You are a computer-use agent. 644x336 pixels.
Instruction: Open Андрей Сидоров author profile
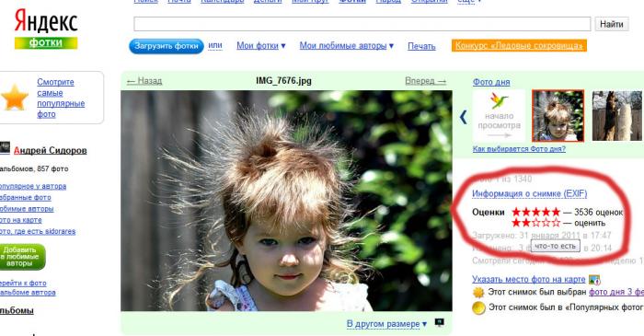pyautogui.click(x=50, y=150)
